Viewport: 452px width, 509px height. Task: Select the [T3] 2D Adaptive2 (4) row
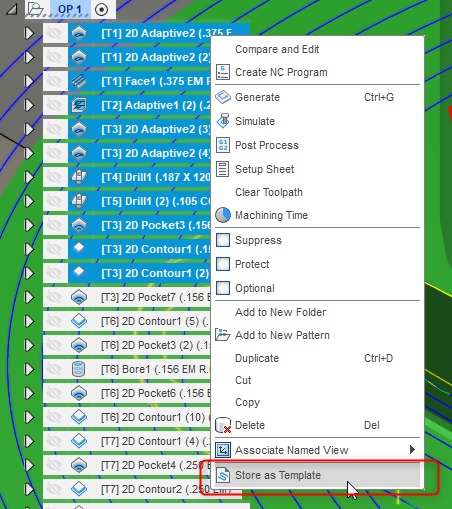pos(139,153)
